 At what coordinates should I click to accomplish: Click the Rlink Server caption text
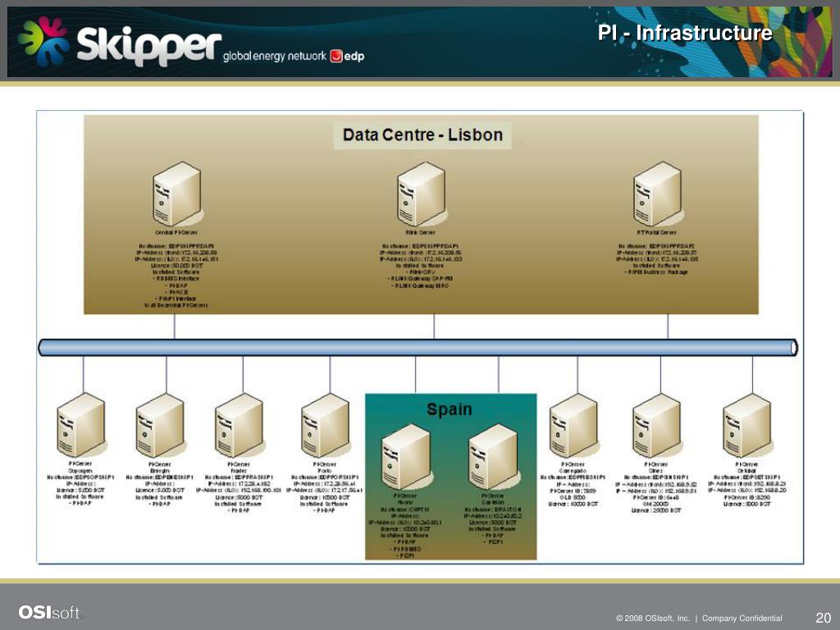tap(421, 232)
